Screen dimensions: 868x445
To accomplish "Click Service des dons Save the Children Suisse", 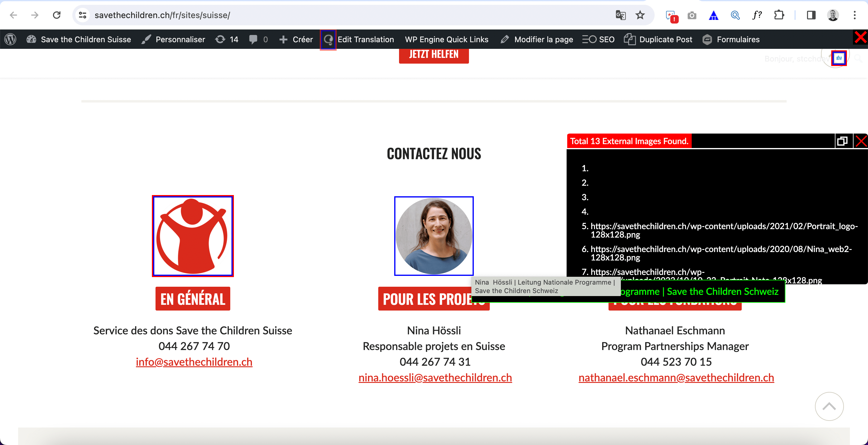I will 193,330.
